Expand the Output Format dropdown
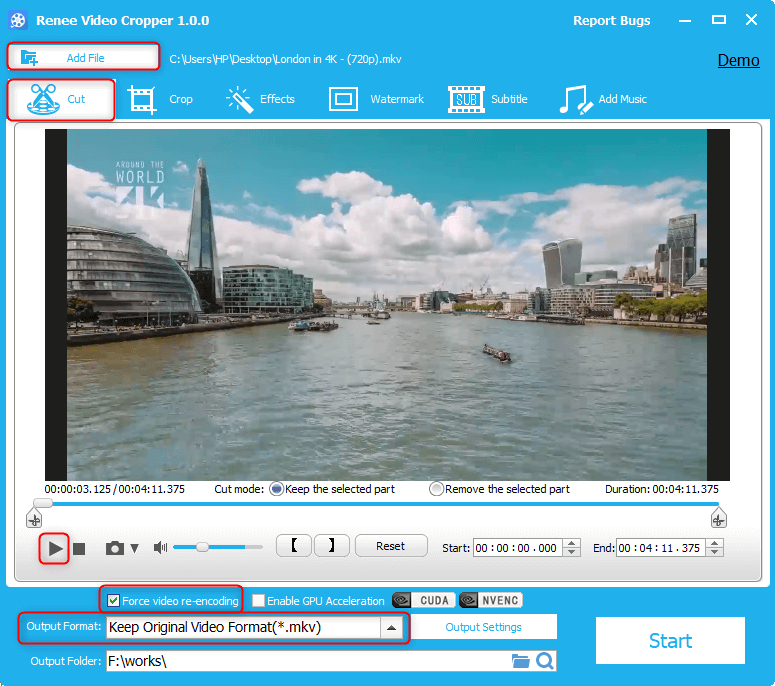 tap(392, 628)
